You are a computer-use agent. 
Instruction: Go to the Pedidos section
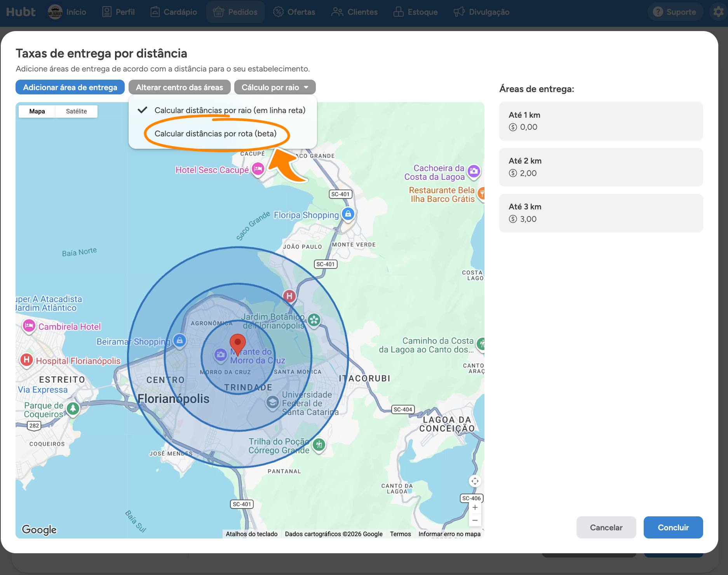235,12
